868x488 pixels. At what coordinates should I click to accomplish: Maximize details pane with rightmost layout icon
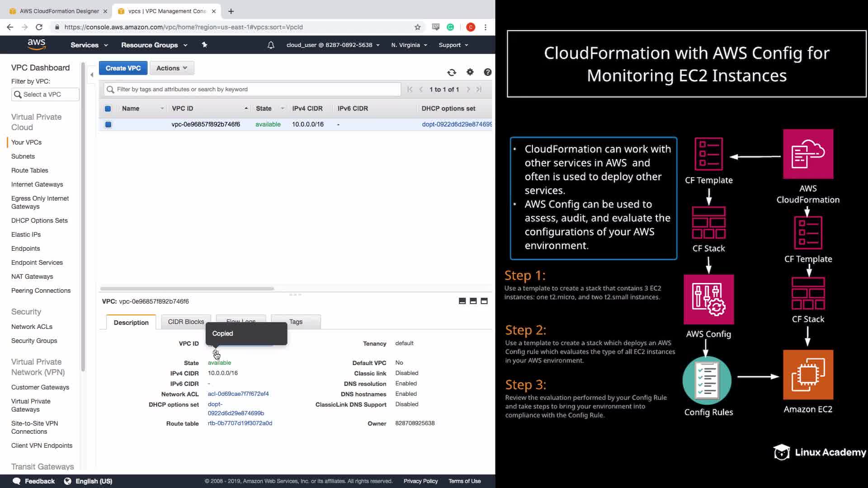pos(484,301)
